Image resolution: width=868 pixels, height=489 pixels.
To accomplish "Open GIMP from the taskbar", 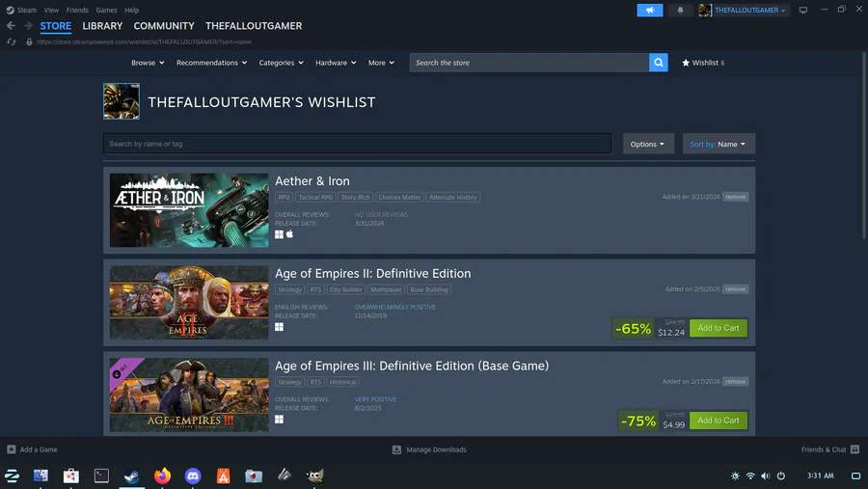I will point(314,475).
